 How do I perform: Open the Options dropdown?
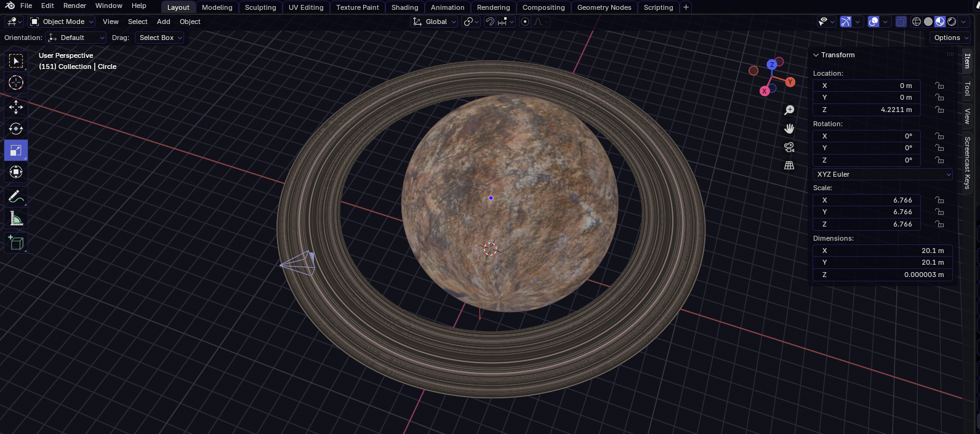(x=950, y=38)
